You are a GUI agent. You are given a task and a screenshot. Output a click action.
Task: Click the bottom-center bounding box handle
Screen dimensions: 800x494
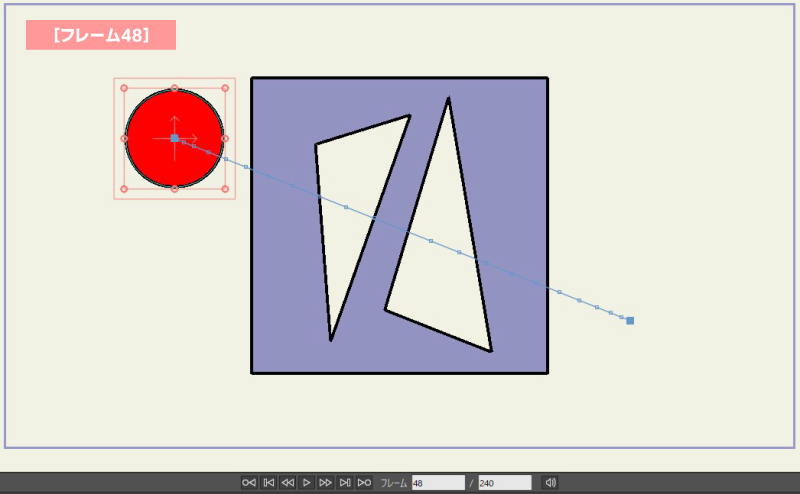[174, 188]
